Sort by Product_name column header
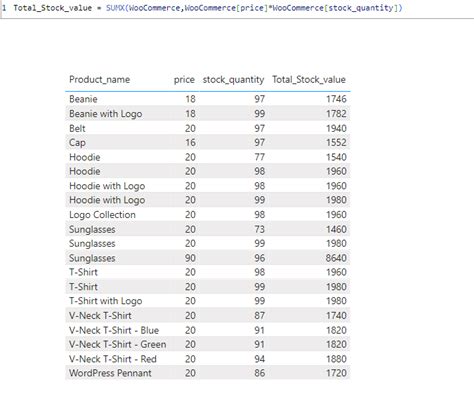Viewport: 474px width, 396px height. 99,80
